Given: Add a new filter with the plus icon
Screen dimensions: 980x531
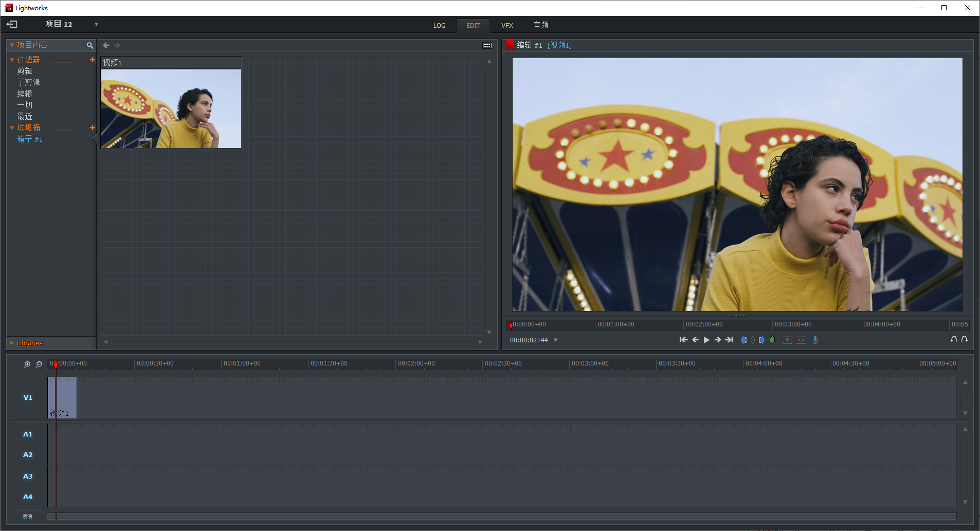Looking at the screenshot, I should [93, 60].
